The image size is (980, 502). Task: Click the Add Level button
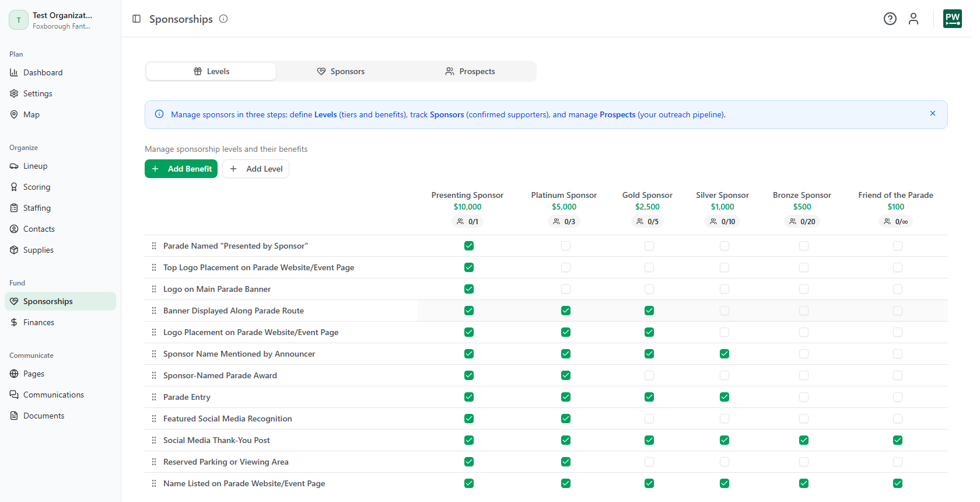256,169
